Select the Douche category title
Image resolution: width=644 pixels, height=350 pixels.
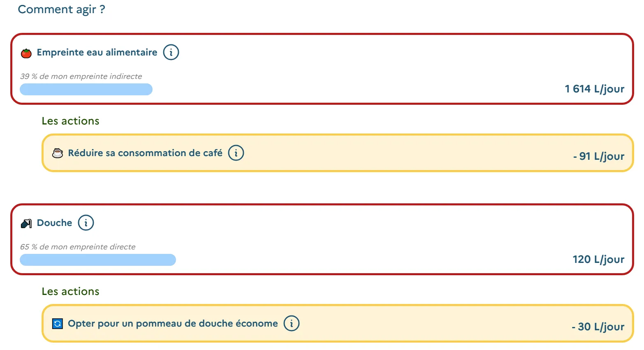click(54, 223)
